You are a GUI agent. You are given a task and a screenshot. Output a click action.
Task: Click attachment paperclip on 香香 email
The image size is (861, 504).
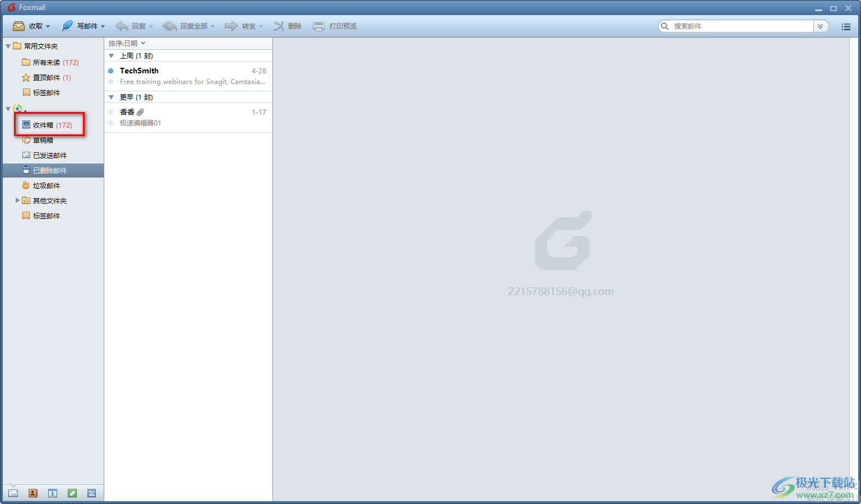coord(141,112)
